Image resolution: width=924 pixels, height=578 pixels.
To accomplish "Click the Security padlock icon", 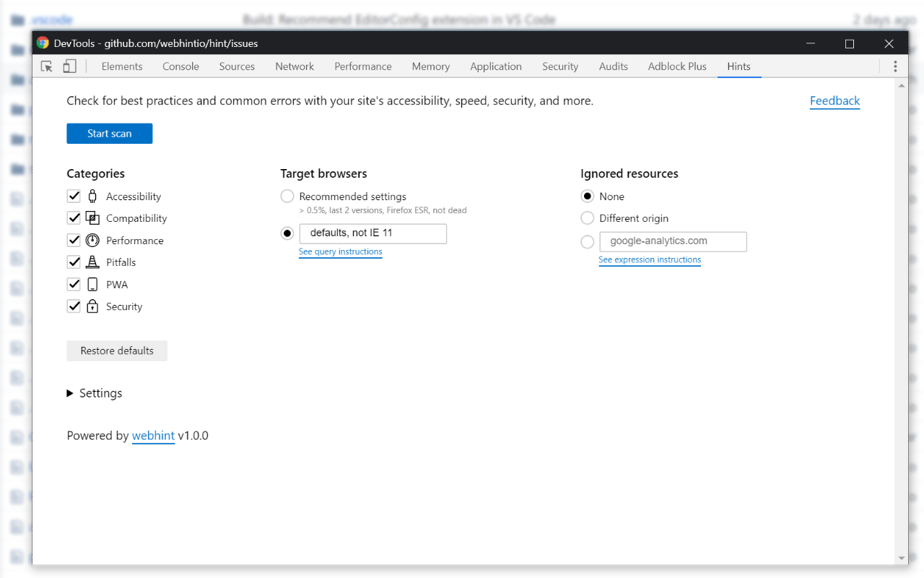I will click(92, 306).
